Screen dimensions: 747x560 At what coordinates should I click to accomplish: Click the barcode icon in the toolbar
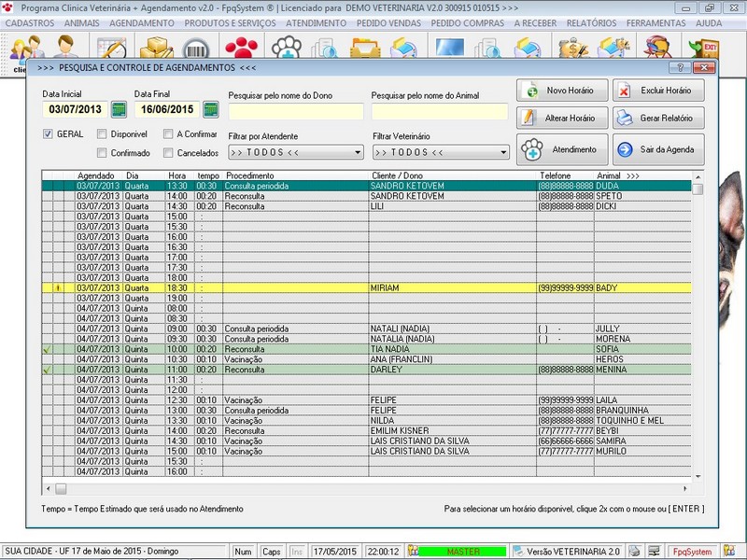(197, 49)
